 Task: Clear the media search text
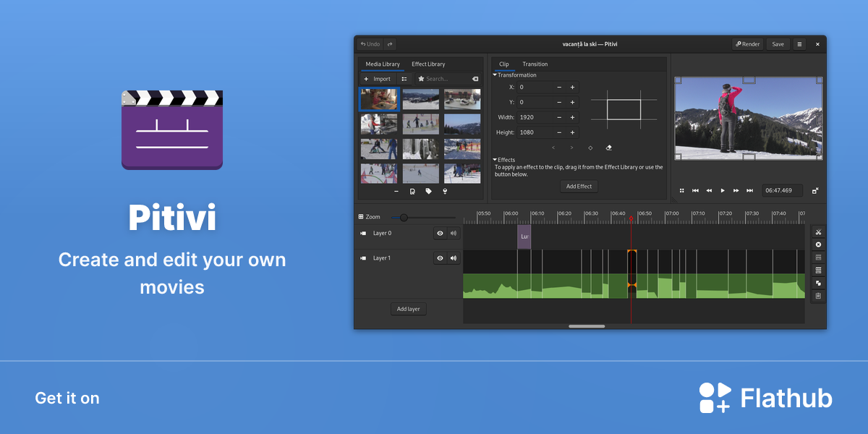click(x=475, y=79)
